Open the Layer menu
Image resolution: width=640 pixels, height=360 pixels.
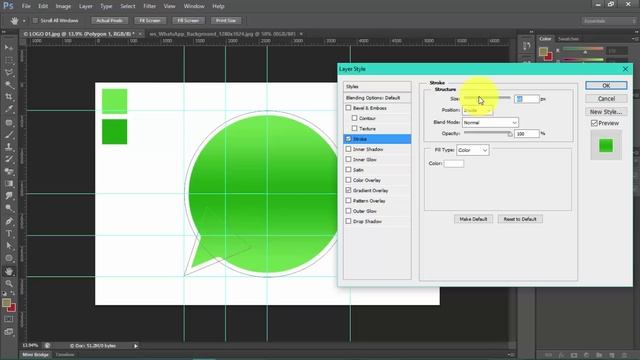(85, 6)
